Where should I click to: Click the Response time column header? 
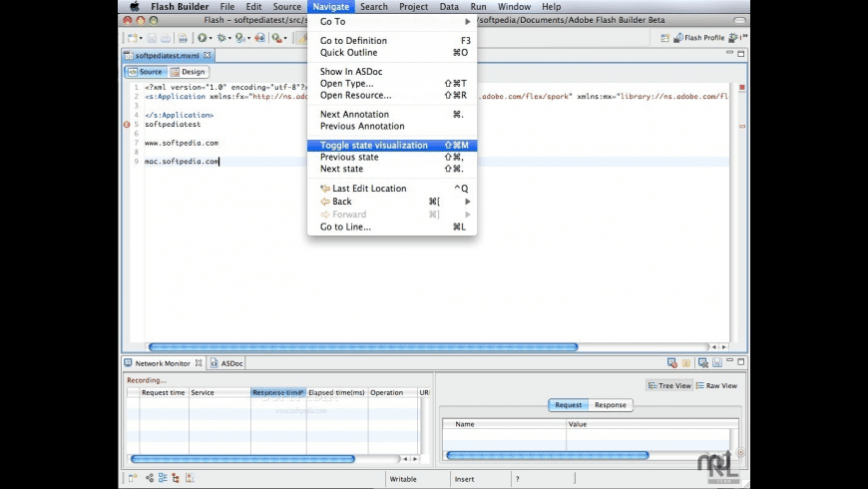pyautogui.click(x=277, y=393)
